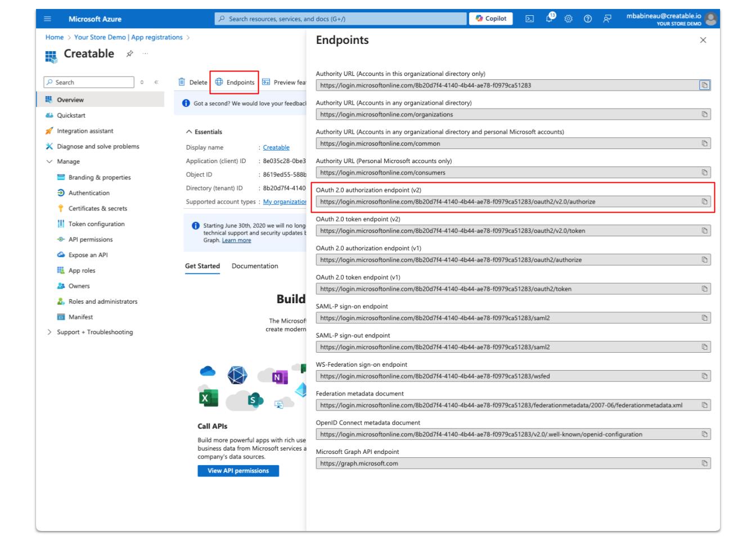
Task: Open the ellipsis menu beside Creatable title
Action: (x=146, y=54)
